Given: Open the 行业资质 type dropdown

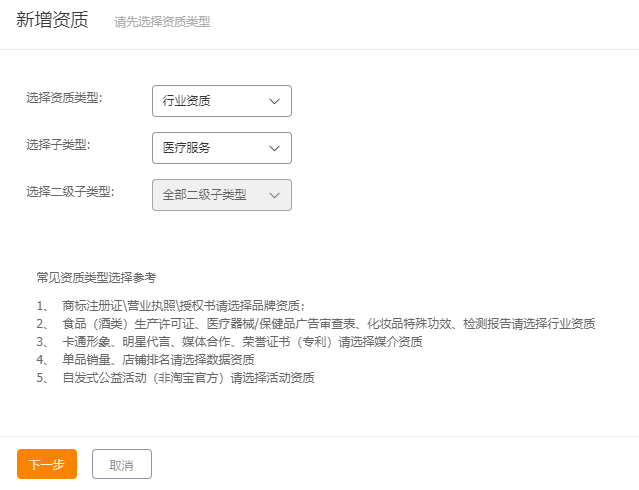Looking at the screenshot, I should pyautogui.click(x=221, y=101).
